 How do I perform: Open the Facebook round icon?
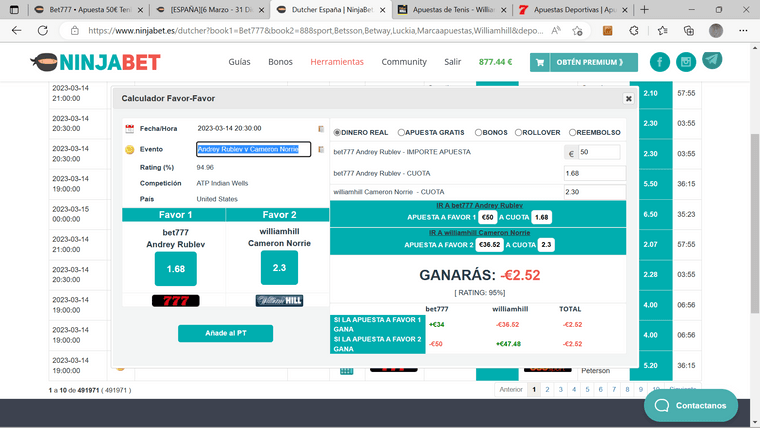660,62
